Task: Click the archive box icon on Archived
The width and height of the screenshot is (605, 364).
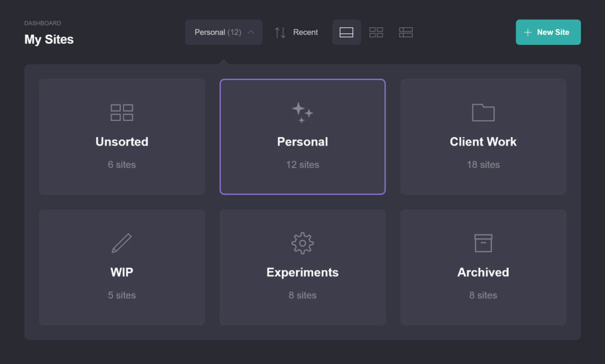Action: [483, 243]
